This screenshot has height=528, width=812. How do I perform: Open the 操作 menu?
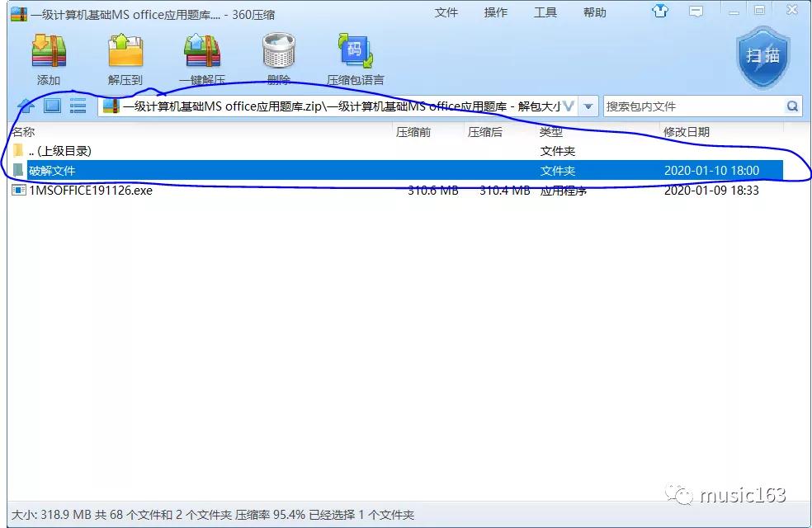click(496, 12)
